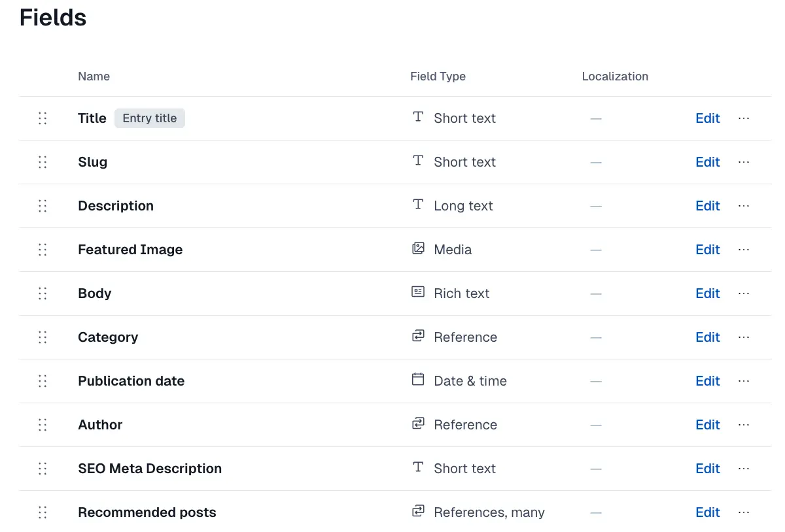Open the three-dot menu for Body
785x532 pixels.
pyautogui.click(x=744, y=293)
